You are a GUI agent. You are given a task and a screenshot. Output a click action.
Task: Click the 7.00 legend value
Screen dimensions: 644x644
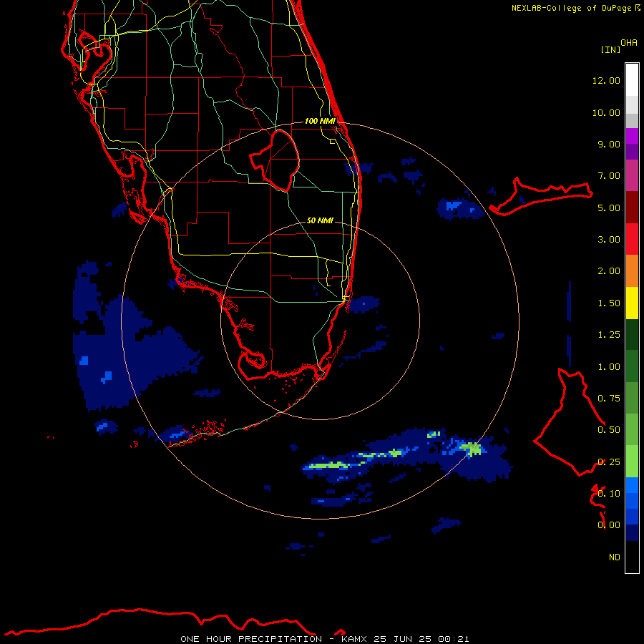click(609, 176)
